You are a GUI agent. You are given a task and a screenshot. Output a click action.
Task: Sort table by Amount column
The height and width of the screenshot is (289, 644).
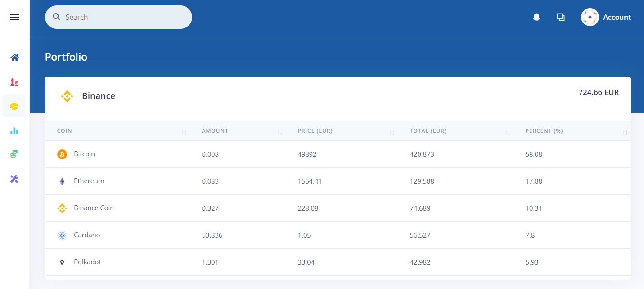click(x=215, y=131)
